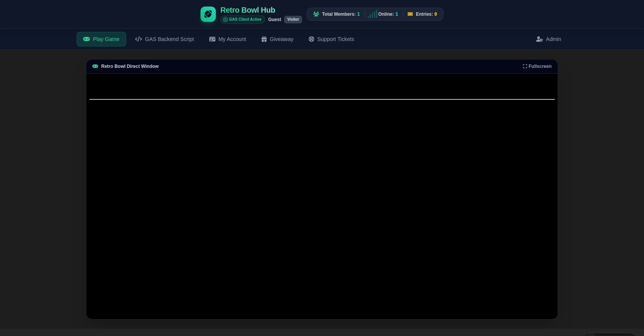Click the Guest username label
Image resolution: width=644 pixels, height=336 pixels.
tap(274, 20)
